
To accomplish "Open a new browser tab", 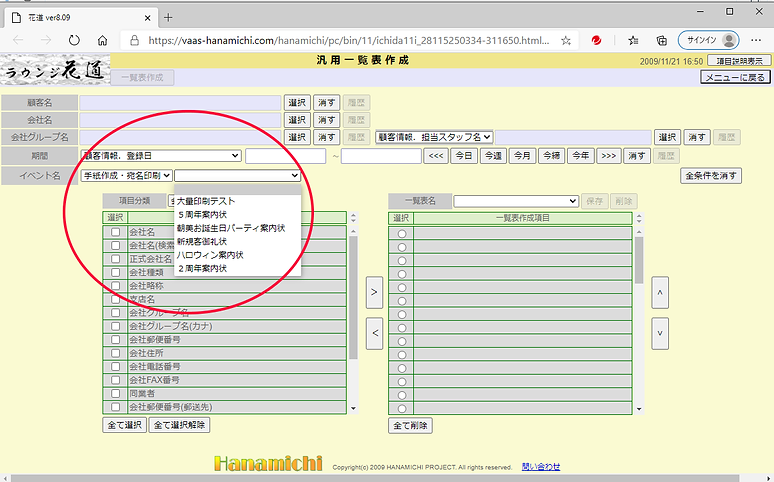I will pyautogui.click(x=168, y=18).
